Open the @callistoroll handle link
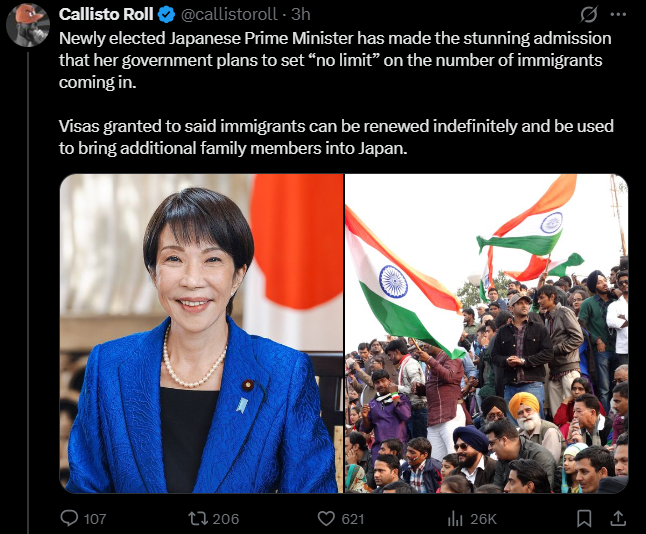The height and width of the screenshot is (534, 646). coord(229,14)
